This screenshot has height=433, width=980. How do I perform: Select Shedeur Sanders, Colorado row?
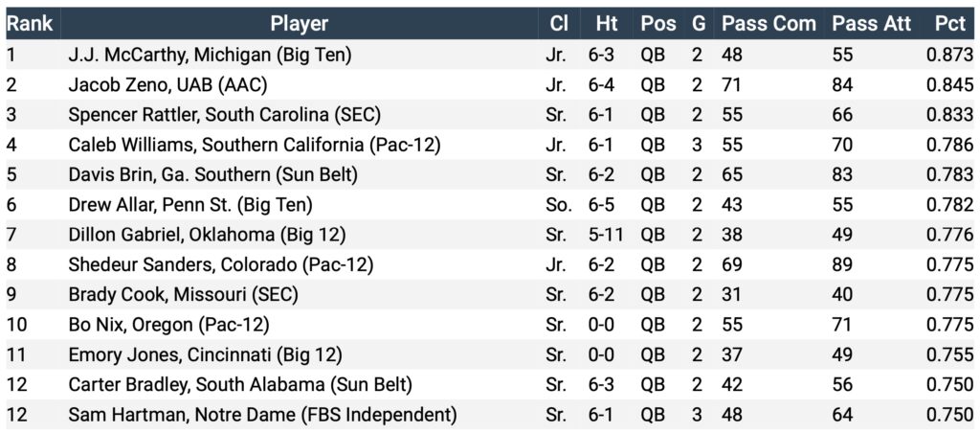pyautogui.click(x=490, y=264)
